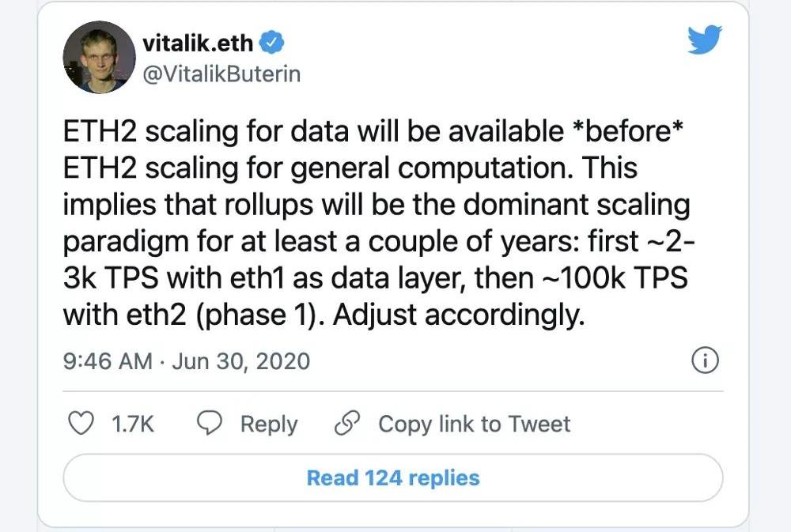Visit the @VitalikButerin handle link
The height and width of the screenshot is (532, 791).
pos(221,74)
